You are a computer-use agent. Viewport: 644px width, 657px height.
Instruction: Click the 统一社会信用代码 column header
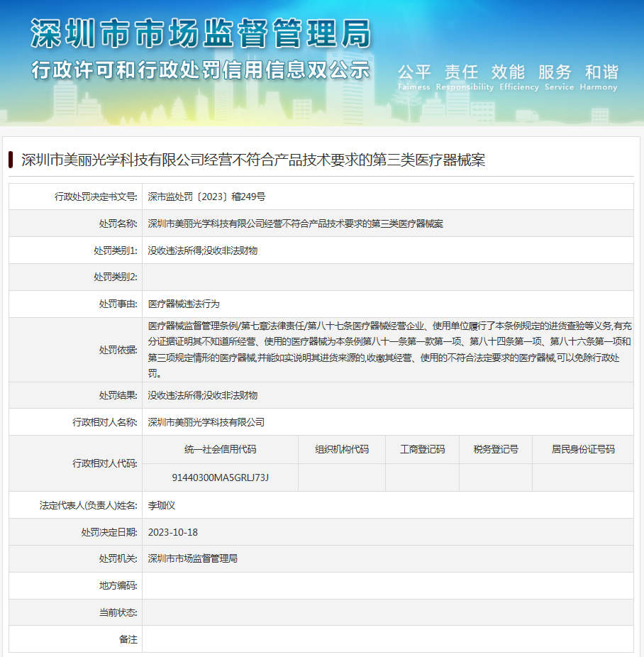(221, 449)
